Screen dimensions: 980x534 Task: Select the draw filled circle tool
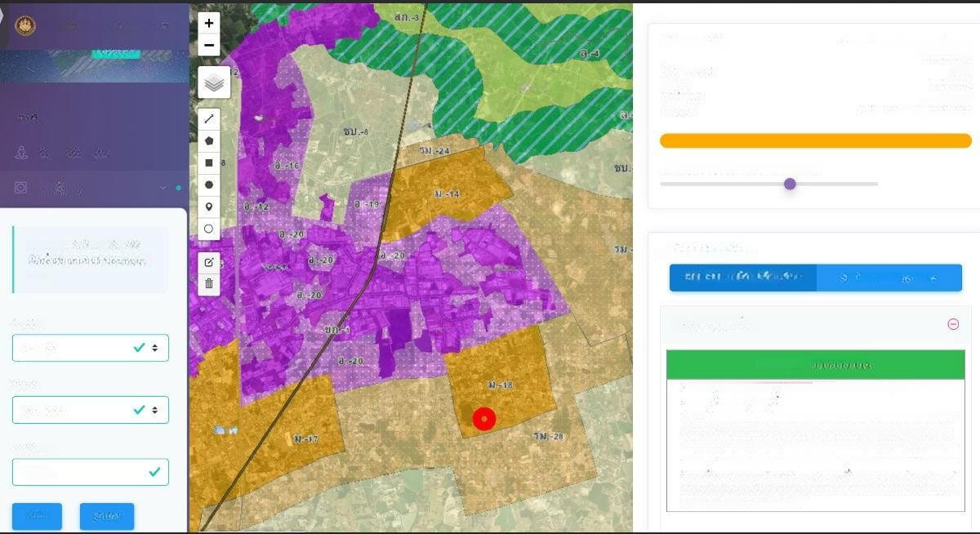click(209, 185)
